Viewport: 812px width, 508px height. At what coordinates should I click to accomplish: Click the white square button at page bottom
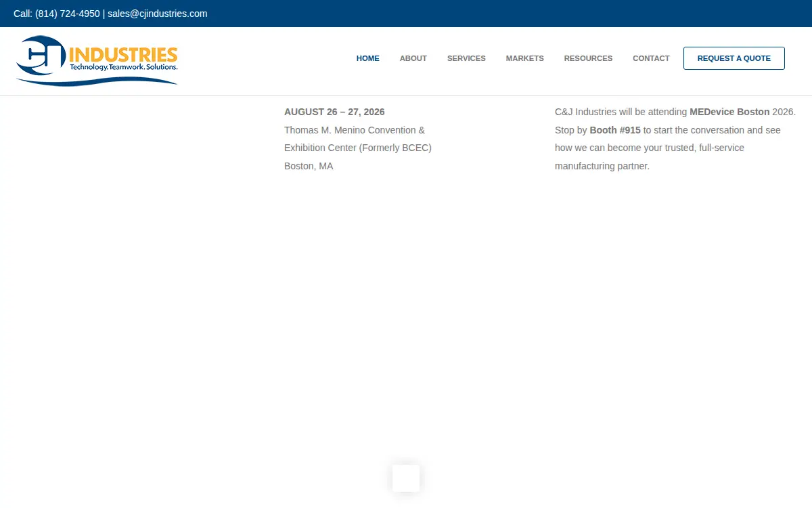[406, 478]
